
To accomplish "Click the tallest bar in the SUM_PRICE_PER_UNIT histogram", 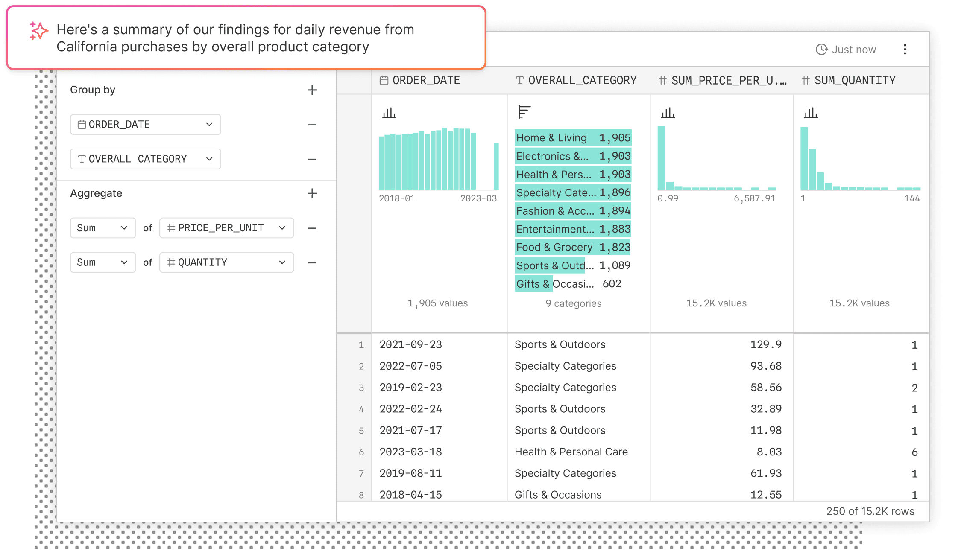I will (x=662, y=158).
